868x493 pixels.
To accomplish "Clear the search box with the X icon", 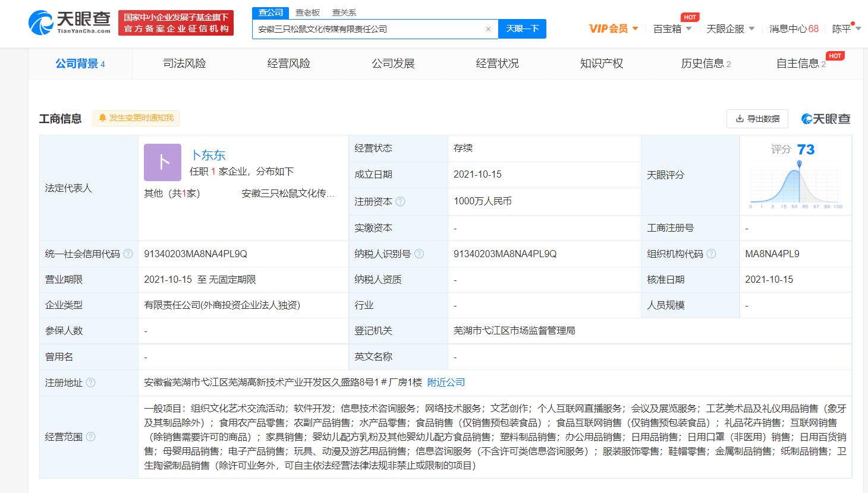I will pyautogui.click(x=488, y=29).
